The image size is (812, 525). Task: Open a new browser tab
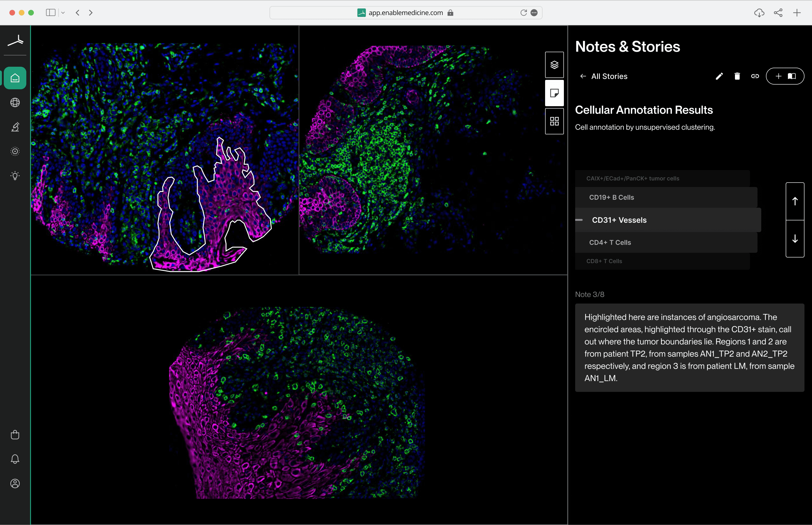pos(797,13)
